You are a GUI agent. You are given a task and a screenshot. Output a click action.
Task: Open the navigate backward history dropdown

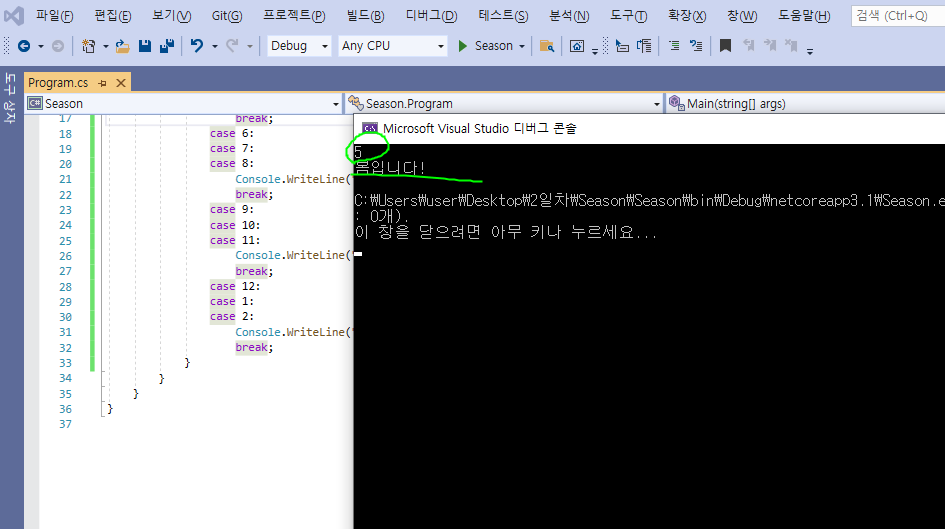(40, 46)
